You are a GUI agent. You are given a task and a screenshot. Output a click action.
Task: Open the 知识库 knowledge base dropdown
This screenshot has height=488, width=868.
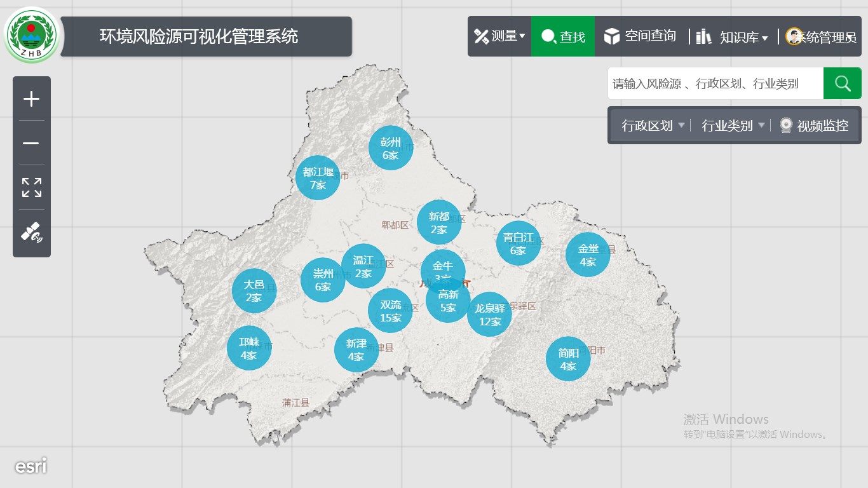pos(733,37)
